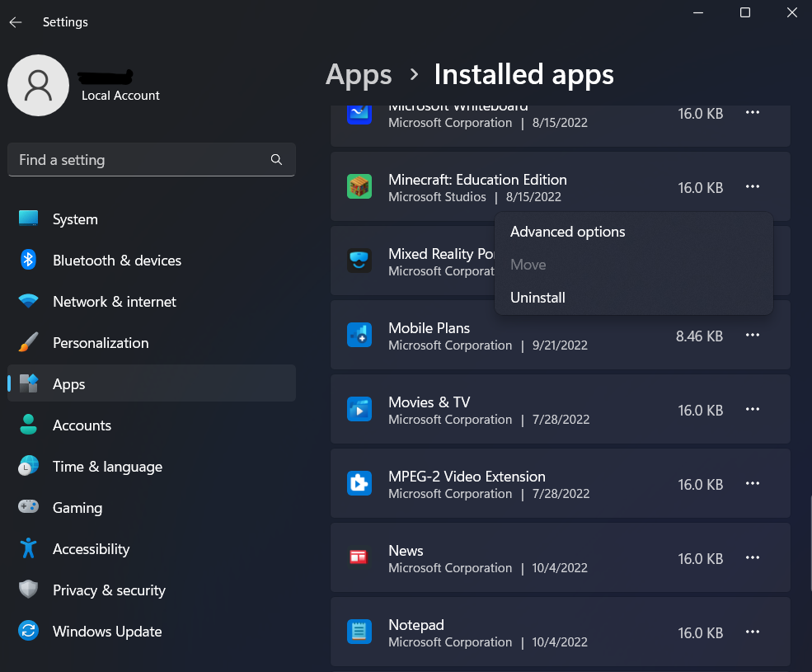This screenshot has height=672, width=812.
Task: Navigate to Windows Update settings
Action: (x=106, y=632)
